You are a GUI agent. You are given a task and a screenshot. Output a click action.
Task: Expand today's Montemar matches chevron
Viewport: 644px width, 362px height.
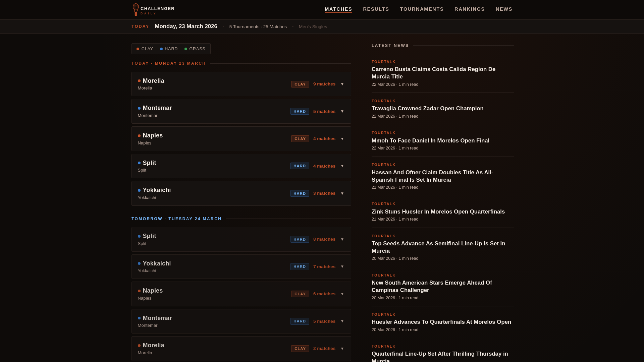[x=342, y=112]
